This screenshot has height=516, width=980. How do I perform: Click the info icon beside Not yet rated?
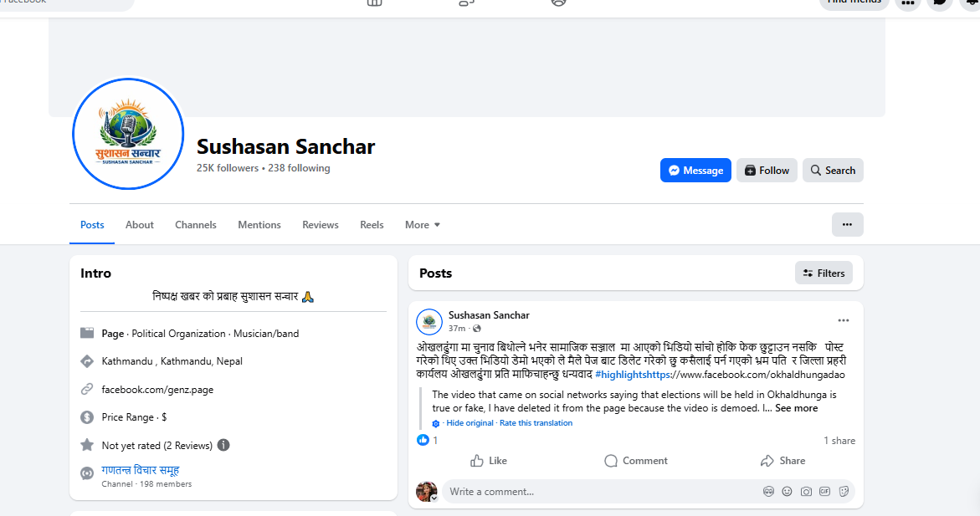pos(223,445)
